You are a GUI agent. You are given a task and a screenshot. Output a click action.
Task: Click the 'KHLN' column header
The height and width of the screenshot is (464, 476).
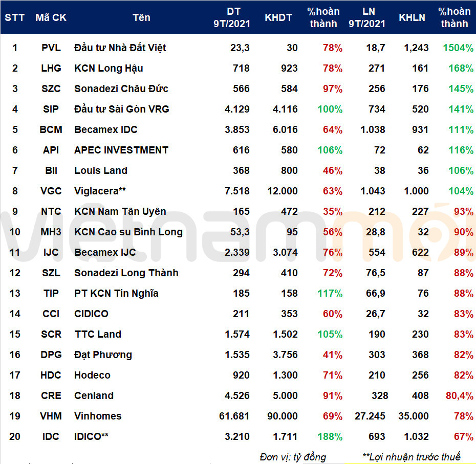(412, 17)
